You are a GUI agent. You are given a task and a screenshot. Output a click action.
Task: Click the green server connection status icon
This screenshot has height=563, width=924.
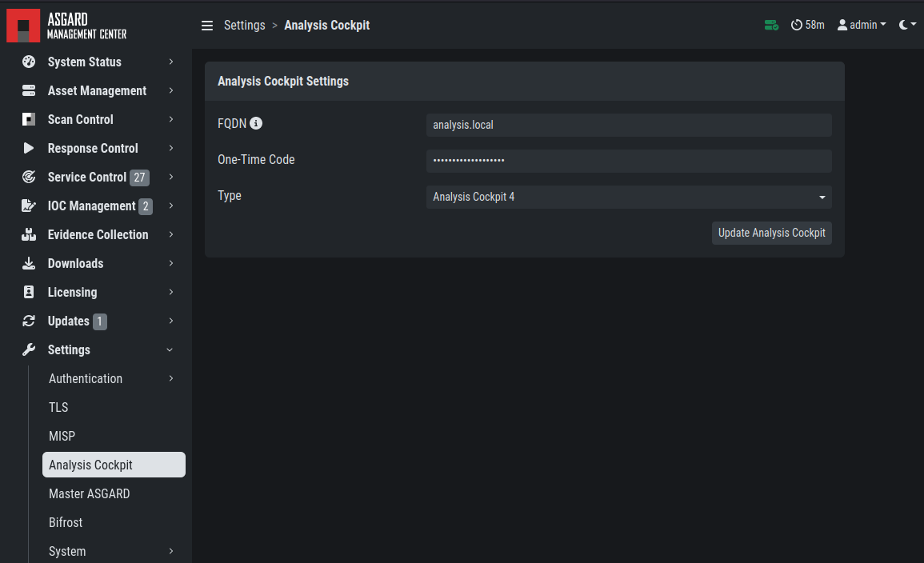coord(771,26)
